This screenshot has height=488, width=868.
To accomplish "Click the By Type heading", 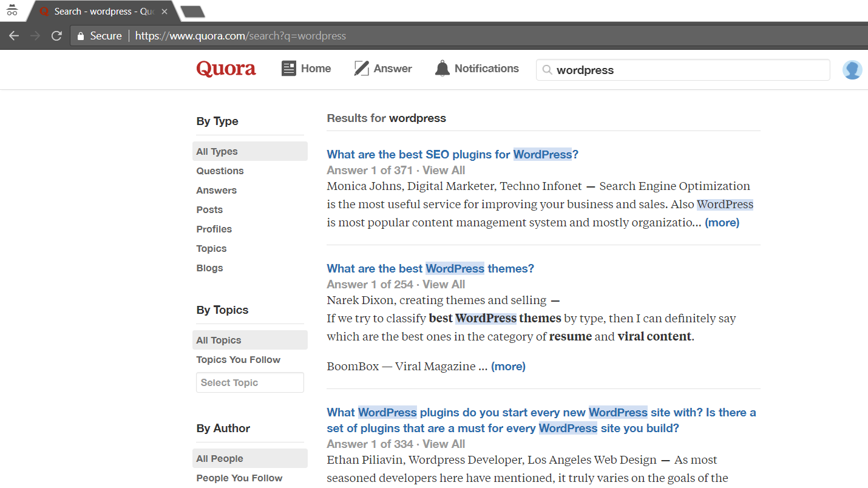I will click(x=217, y=121).
